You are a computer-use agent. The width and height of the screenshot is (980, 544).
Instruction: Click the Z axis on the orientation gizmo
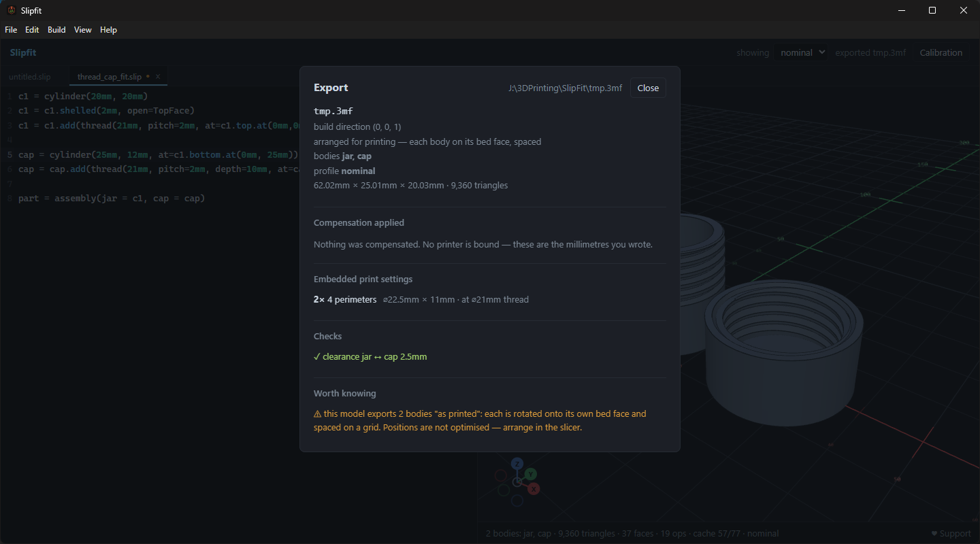[x=517, y=463]
